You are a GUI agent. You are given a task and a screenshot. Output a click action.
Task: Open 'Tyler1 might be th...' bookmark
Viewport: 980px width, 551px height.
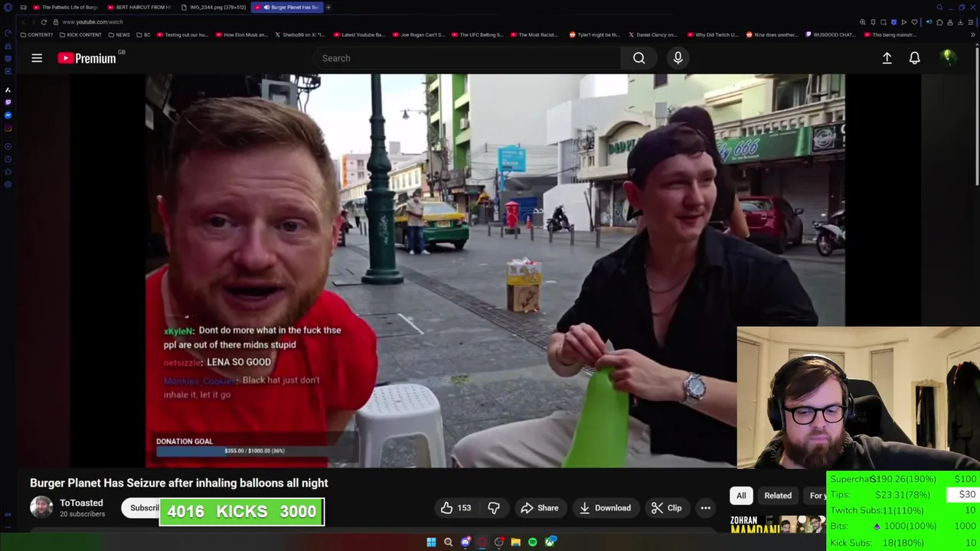pos(595,34)
